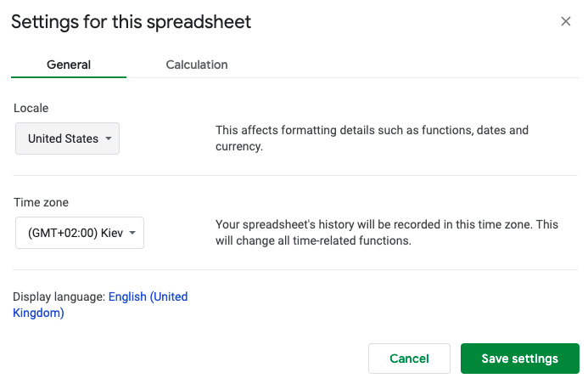588x384 pixels.
Task: Click the arrow next to Kiev
Action: [x=133, y=233]
